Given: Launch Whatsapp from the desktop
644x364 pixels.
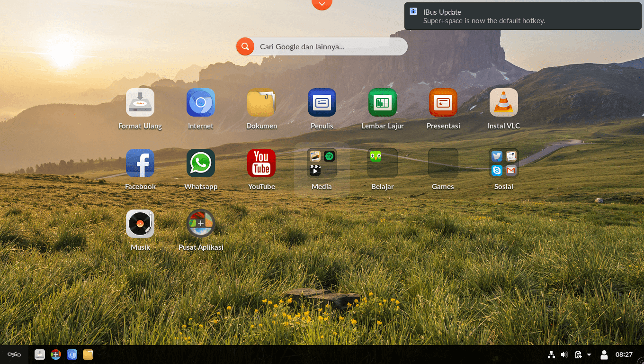Looking at the screenshot, I should click(201, 163).
